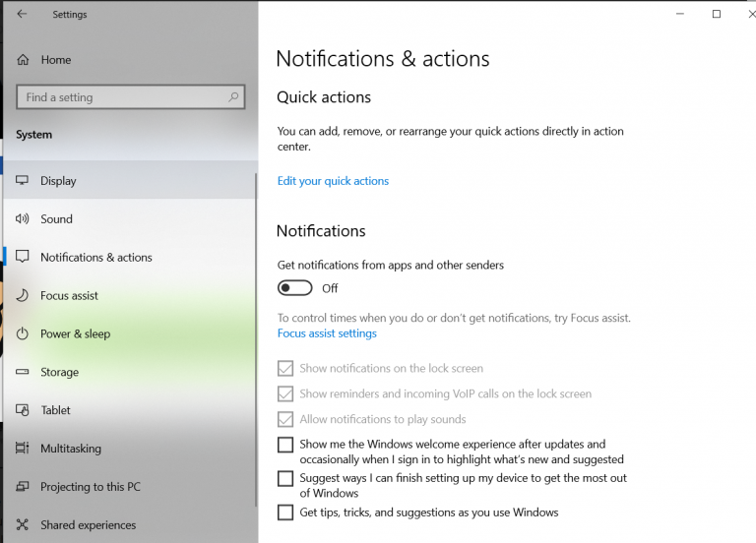The height and width of the screenshot is (543, 756).
Task: Maximize the Settings window
Action: tap(717, 14)
